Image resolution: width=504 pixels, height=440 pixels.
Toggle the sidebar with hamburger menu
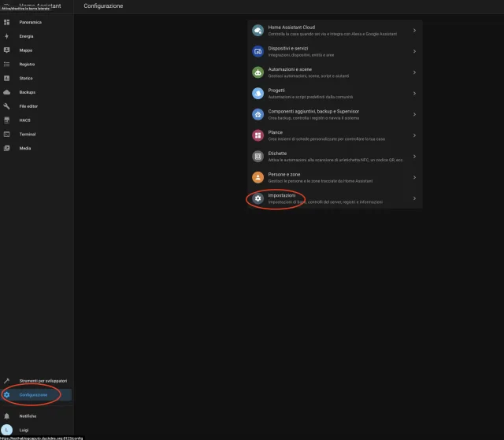[6, 6]
